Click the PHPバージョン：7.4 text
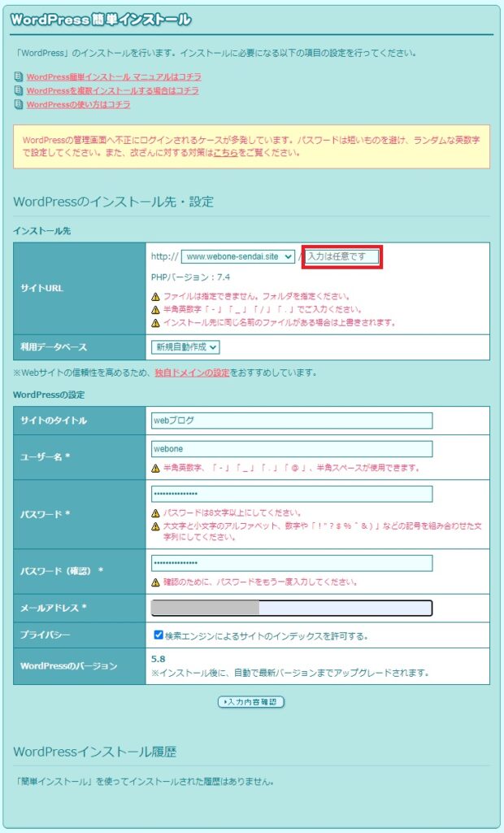Image resolution: width=504 pixels, height=833 pixels. click(x=191, y=277)
